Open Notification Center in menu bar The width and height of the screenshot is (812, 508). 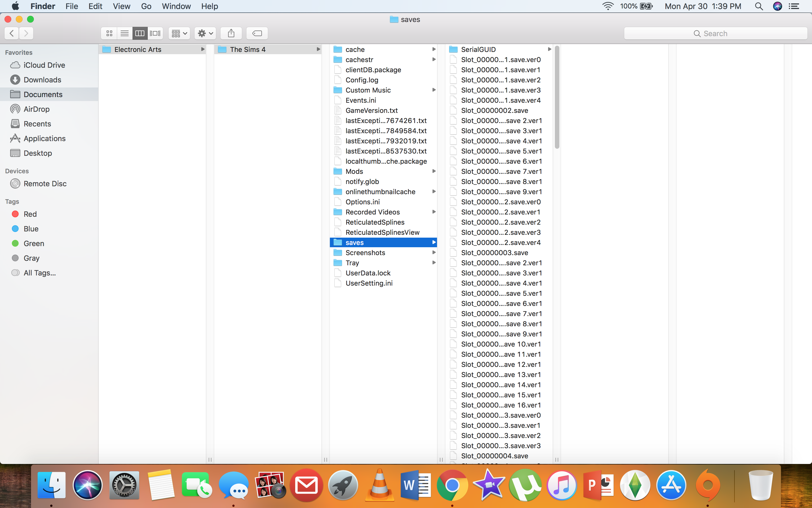[x=794, y=6]
